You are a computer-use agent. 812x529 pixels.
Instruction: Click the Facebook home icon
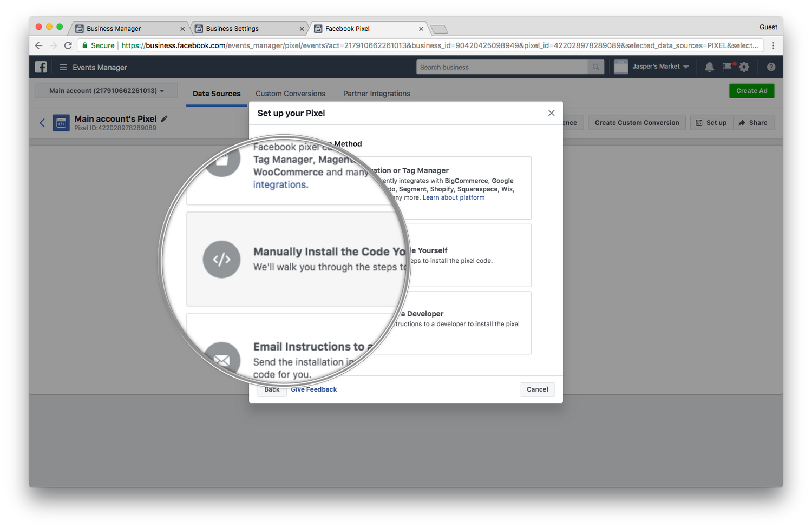pyautogui.click(x=41, y=67)
